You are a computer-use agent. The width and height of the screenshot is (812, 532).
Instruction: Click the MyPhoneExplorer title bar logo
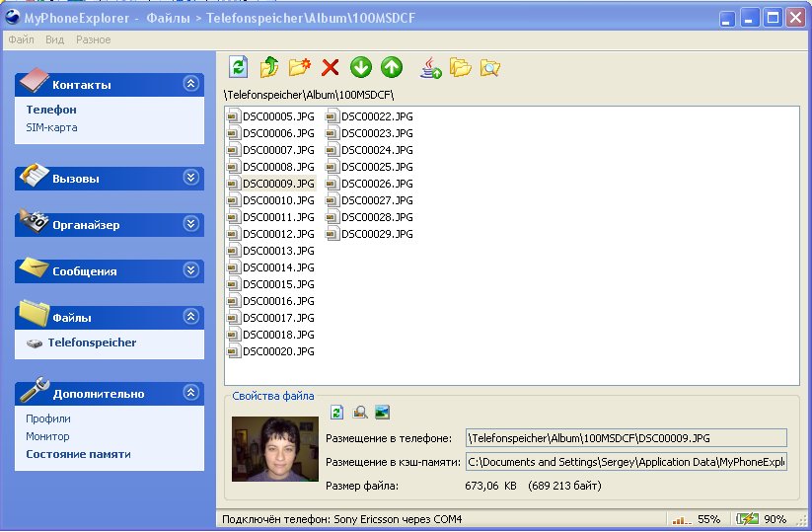[x=13, y=18]
